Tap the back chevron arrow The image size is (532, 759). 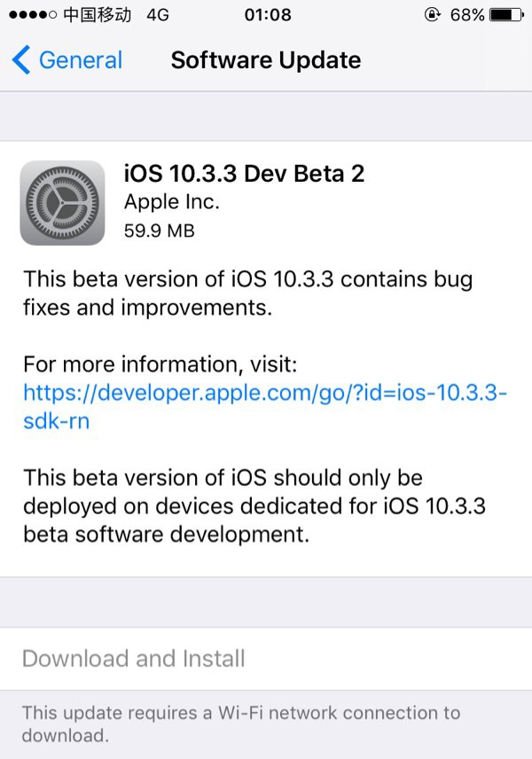click(x=21, y=60)
